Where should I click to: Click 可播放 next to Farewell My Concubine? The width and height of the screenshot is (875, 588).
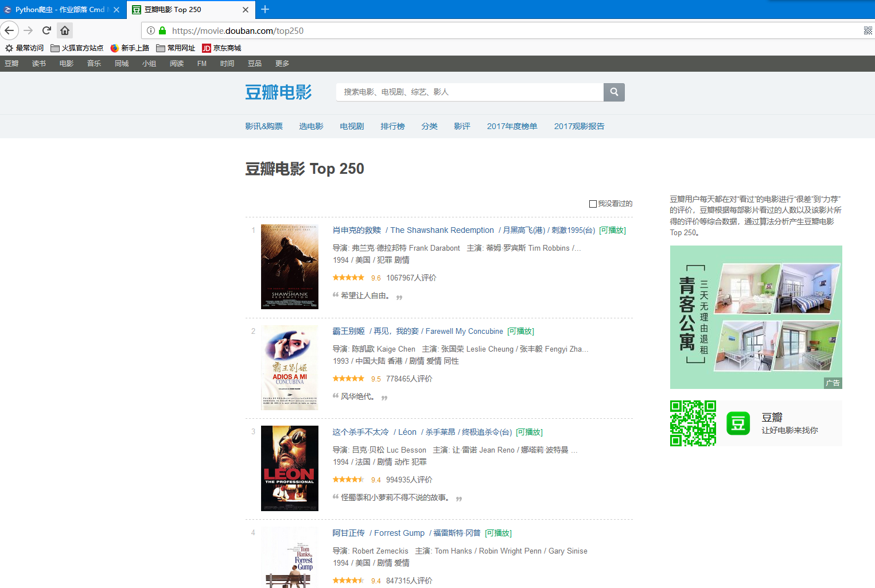(x=520, y=331)
